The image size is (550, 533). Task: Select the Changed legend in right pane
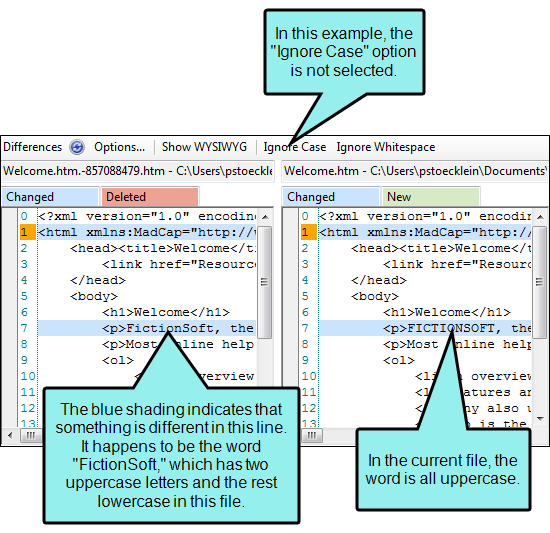pos(331,197)
